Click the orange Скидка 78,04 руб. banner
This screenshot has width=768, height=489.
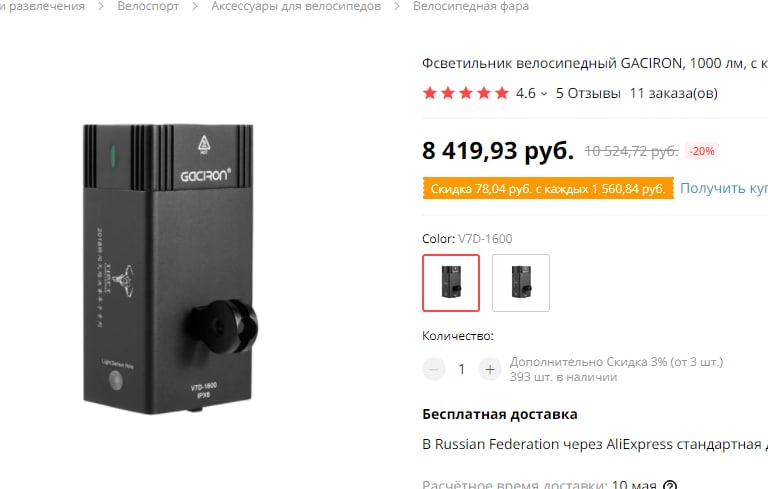coord(548,189)
